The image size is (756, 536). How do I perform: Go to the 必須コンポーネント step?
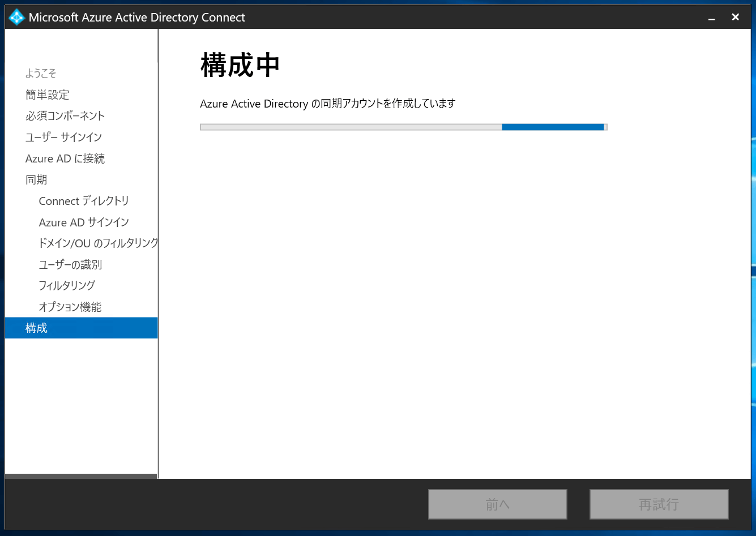(x=65, y=116)
